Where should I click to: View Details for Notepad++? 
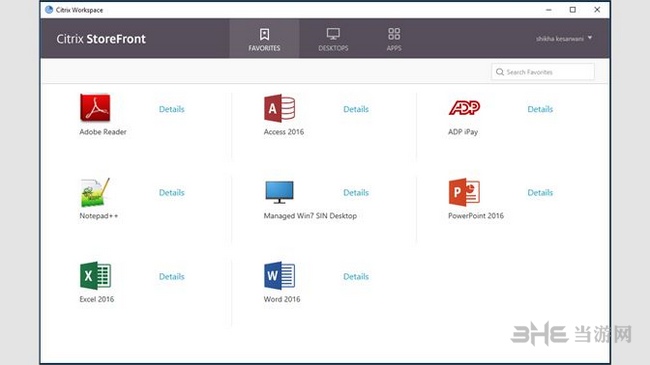pyautogui.click(x=172, y=192)
